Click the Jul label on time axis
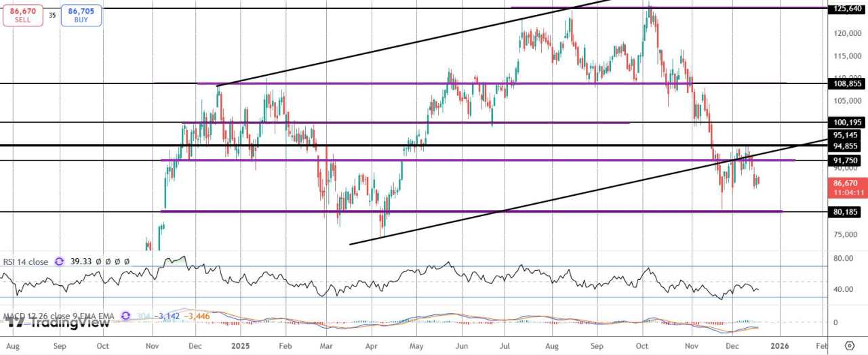 [x=505, y=345]
